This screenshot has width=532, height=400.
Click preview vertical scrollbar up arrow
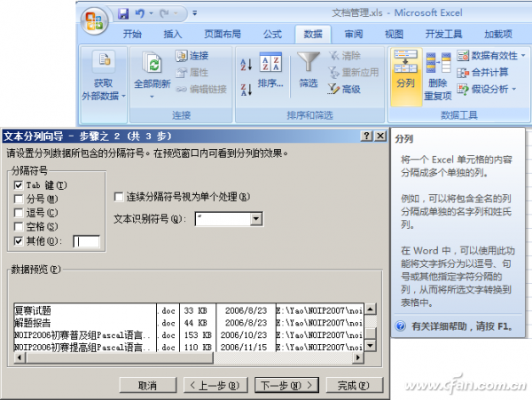(370, 309)
